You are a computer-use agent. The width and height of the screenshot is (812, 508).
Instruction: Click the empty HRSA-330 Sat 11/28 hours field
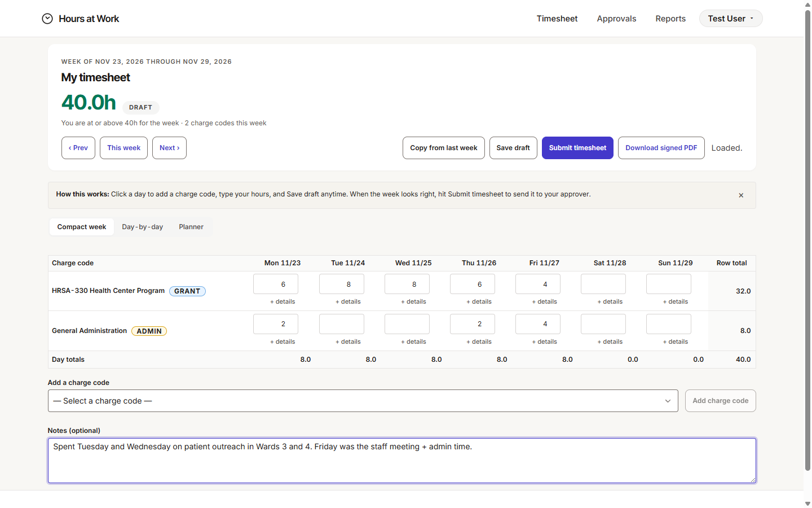[603, 284]
